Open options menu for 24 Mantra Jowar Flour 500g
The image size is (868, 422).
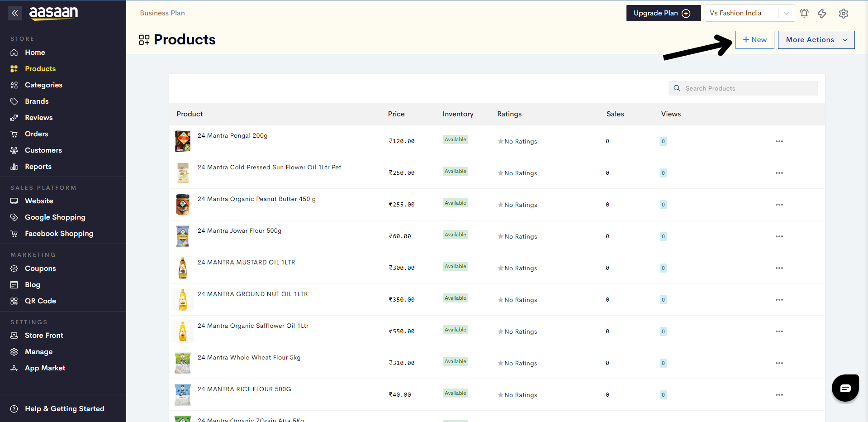pos(779,236)
